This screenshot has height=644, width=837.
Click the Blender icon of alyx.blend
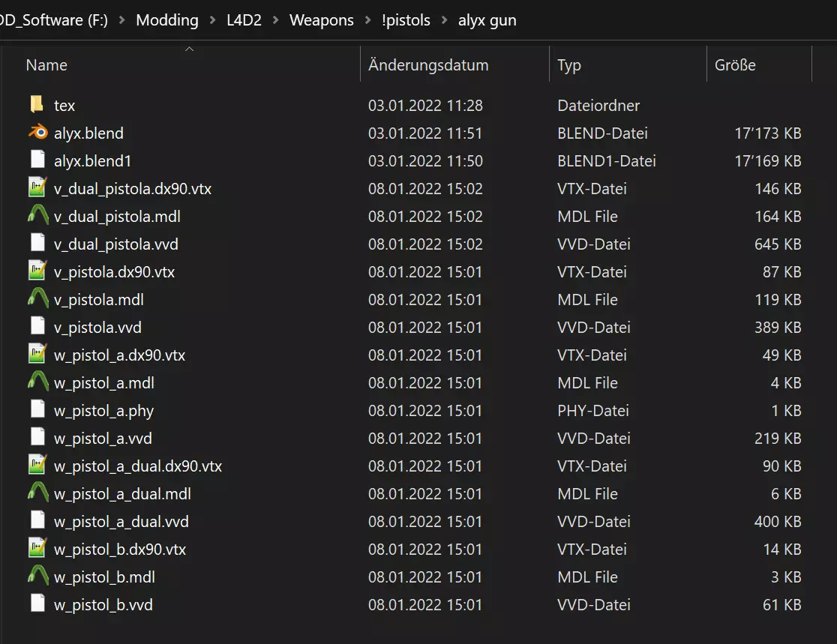click(x=37, y=133)
